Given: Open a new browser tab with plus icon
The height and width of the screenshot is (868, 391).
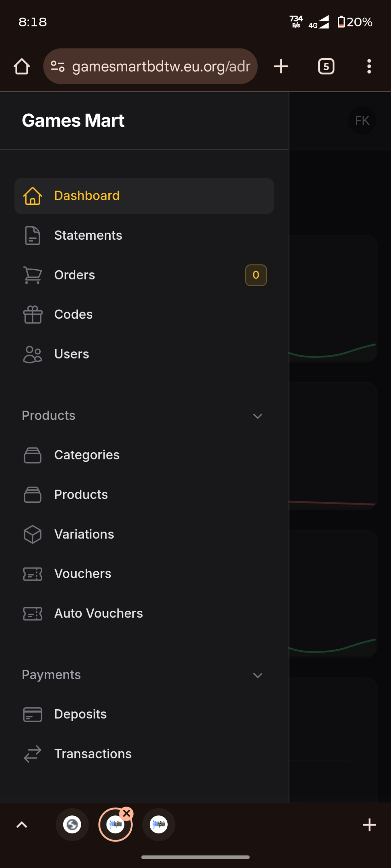Looking at the screenshot, I should pos(281,66).
